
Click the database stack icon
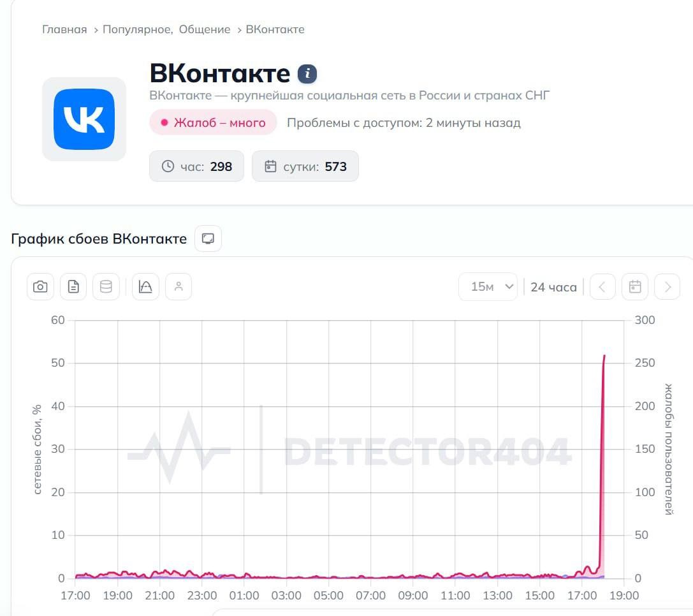click(x=106, y=286)
